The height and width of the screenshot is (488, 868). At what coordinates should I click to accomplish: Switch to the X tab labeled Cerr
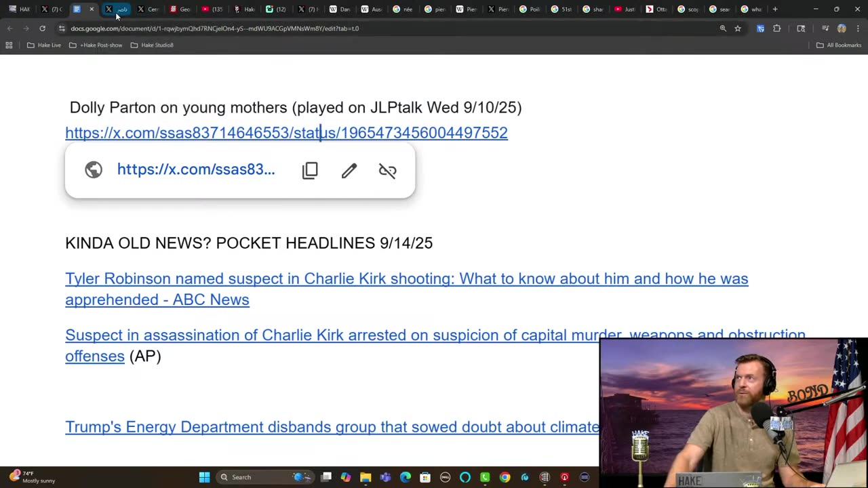pyautogui.click(x=149, y=9)
